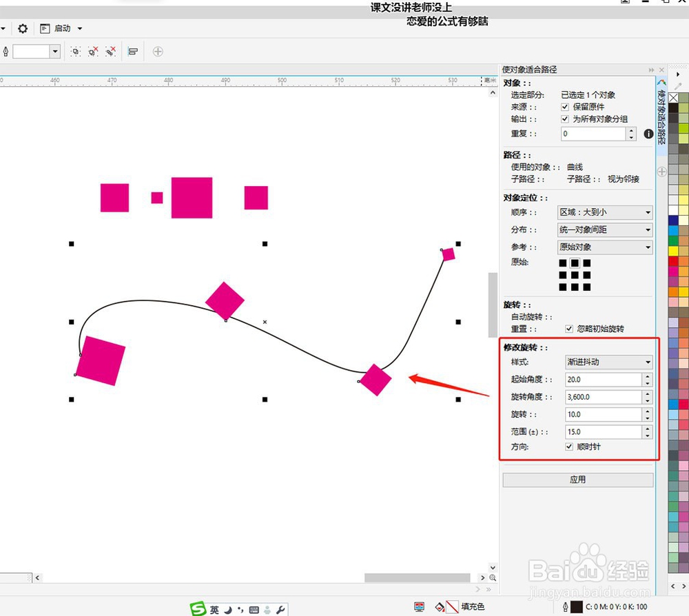Click the 范围 (±) spinner arrows
This screenshot has width=689, height=616.
(x=647, y=432)
